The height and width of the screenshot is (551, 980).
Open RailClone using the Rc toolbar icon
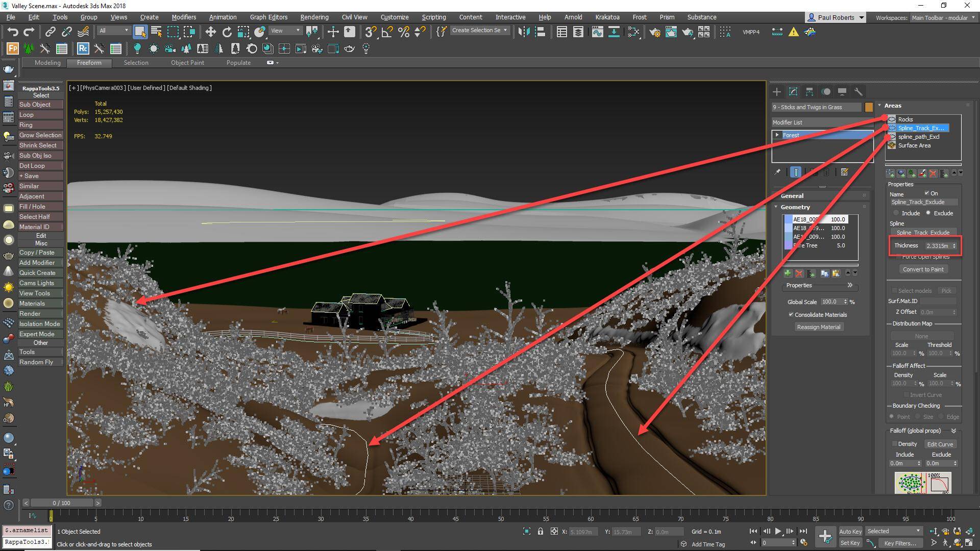pyautogui.click(x=83, y=48)
